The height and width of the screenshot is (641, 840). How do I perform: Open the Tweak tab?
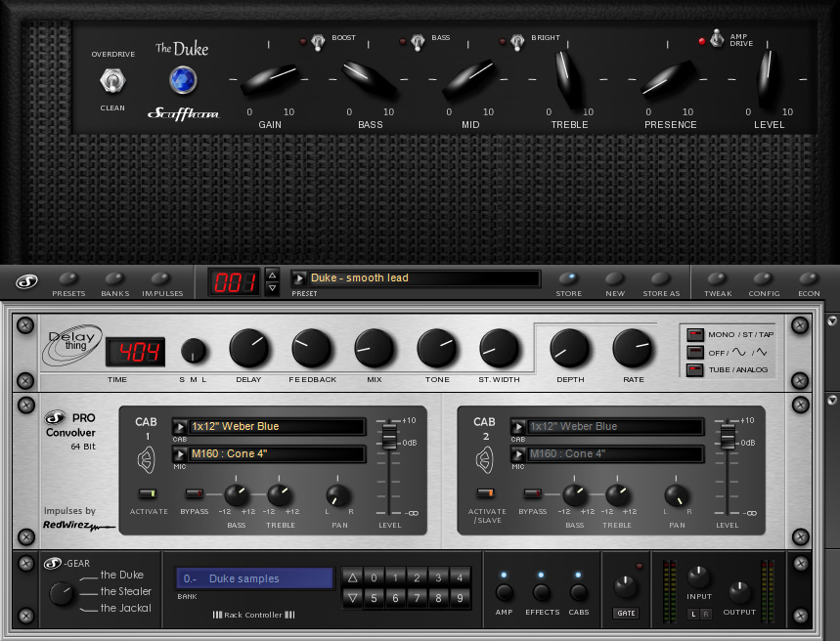click(x=717, y=278)
